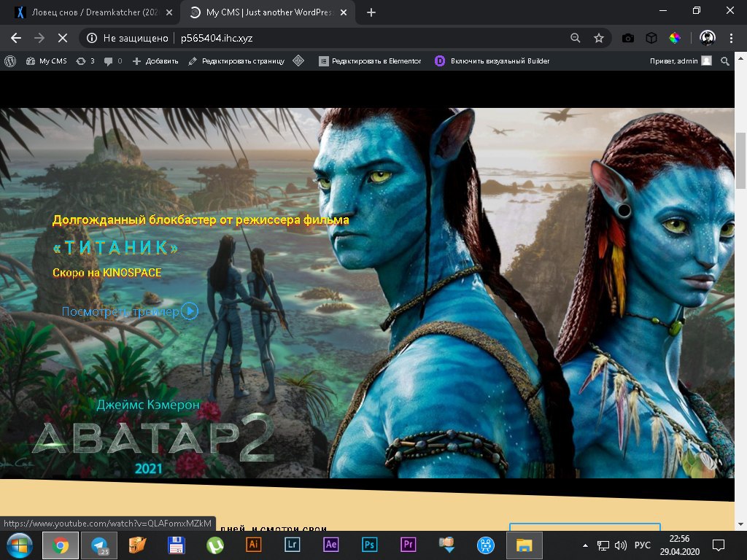Switch input language РУС
The width and height of the screenshot is (747, 560).
[x=642, y=545]
